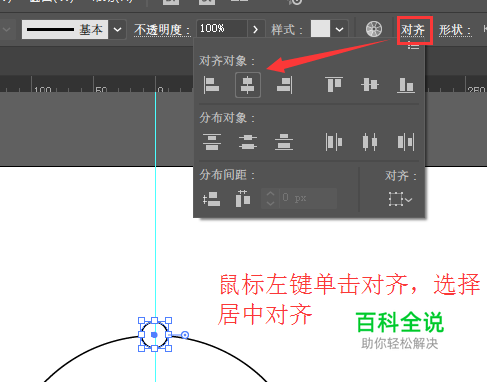The width and height of the screenshot is (487, 382).
Task: Open the 形状 shape panel link
Action: coord(455,30)
